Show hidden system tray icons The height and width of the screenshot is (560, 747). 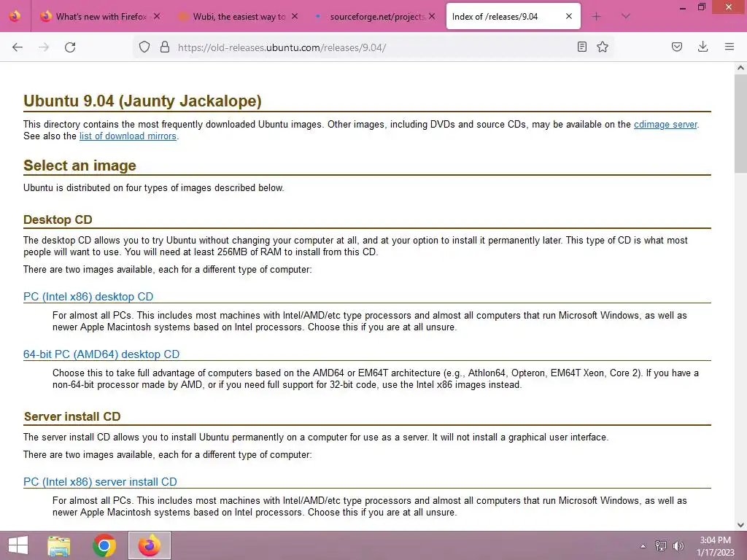(x=643, y=546)
